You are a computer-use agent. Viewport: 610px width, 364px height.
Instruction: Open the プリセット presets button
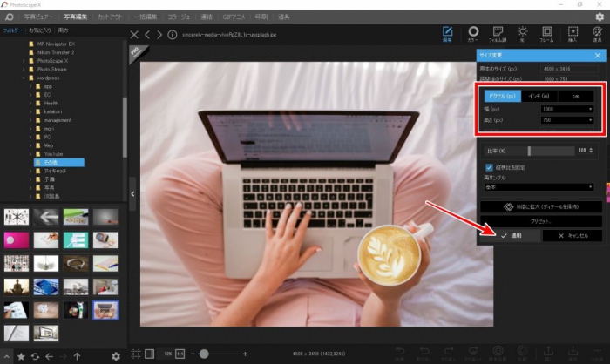(x=541, y=221)
